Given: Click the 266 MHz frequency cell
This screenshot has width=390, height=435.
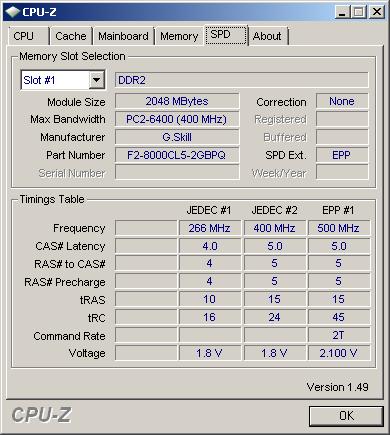Looking at the screenshot, I should tap(210, 228).
